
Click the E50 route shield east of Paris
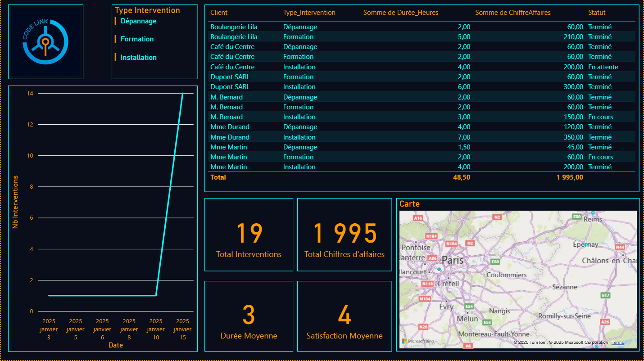[495, 262]
